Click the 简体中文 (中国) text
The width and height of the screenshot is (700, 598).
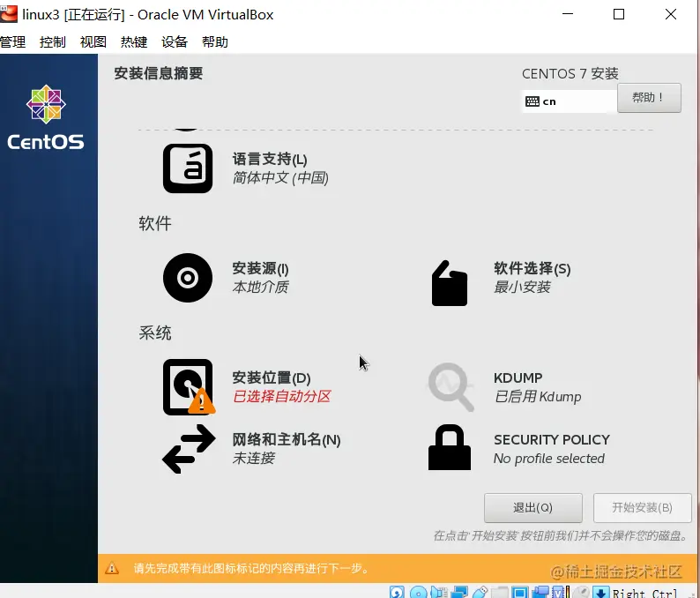pos(280,178)
